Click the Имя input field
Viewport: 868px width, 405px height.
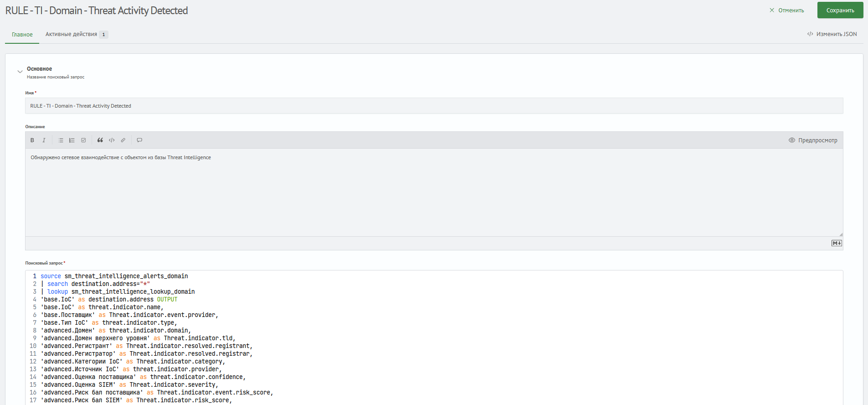pos(434,106)
